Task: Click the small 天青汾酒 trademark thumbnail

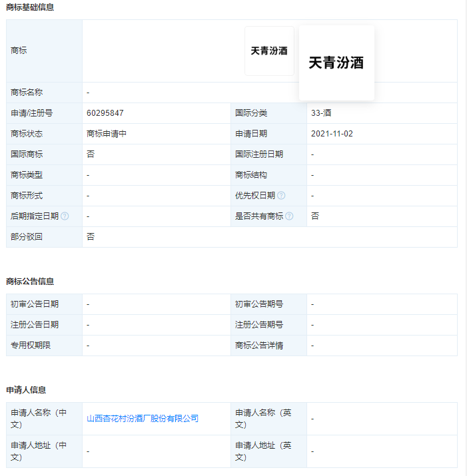Action: (x=269, y=51)
